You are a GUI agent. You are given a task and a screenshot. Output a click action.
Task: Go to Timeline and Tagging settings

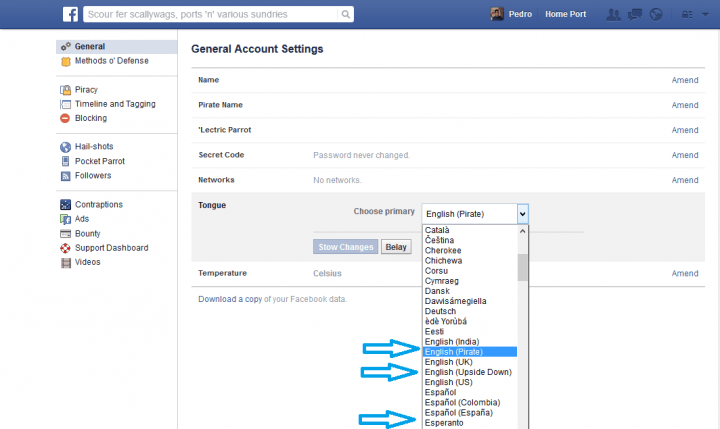coord(115,104)
